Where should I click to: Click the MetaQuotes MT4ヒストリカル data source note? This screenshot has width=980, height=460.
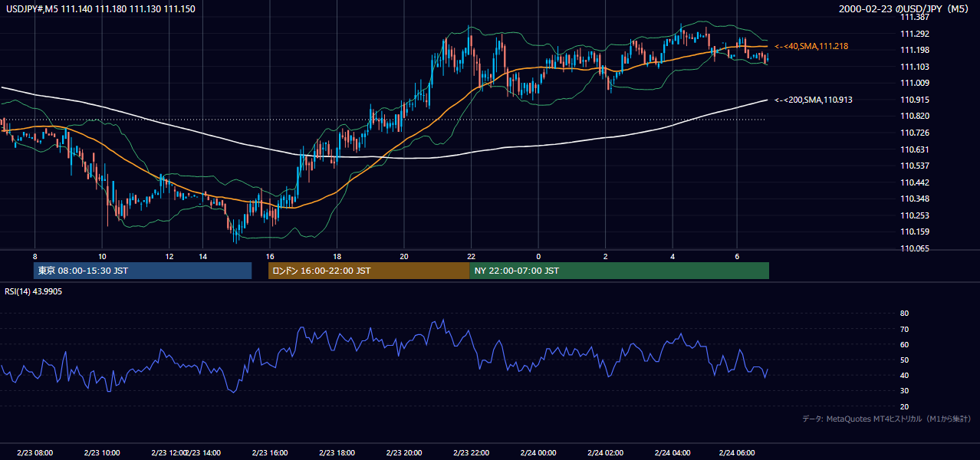pyautogui.click(x=886, y=419)
